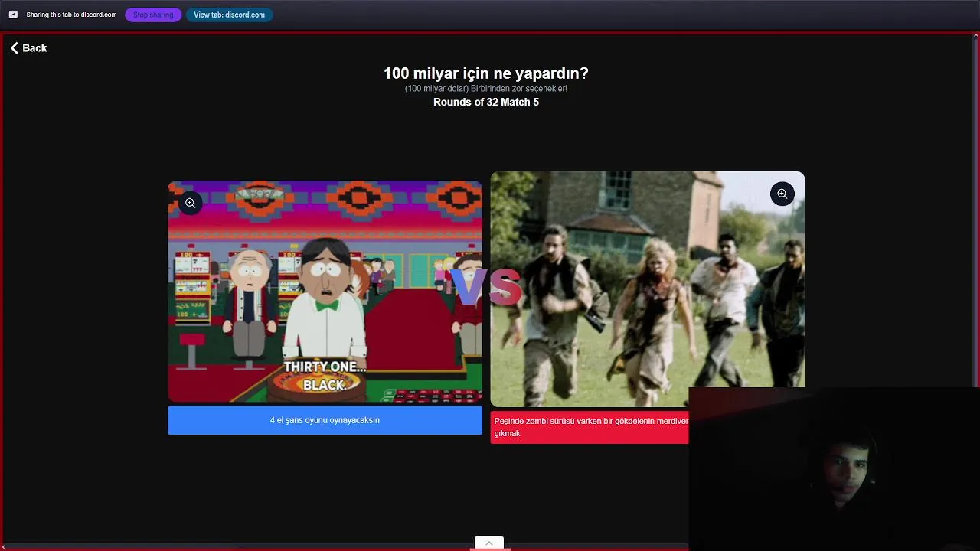Click the 'Birbirinden zor seçenekler!' subtitle
This screenshot has height=551, width=980.
click(519, 89)
